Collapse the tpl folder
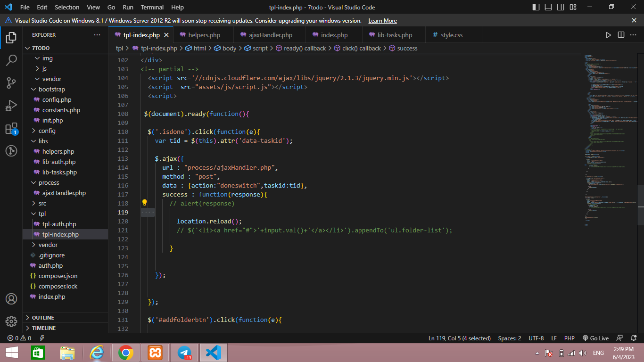The height and width of the screenshot is (362, 644). point(66,214)
